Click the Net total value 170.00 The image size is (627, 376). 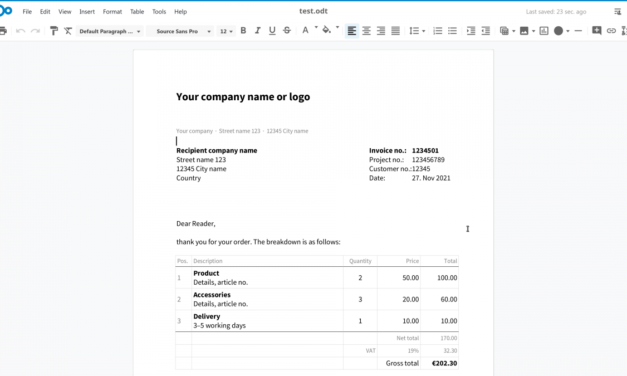tap(449, 338)
